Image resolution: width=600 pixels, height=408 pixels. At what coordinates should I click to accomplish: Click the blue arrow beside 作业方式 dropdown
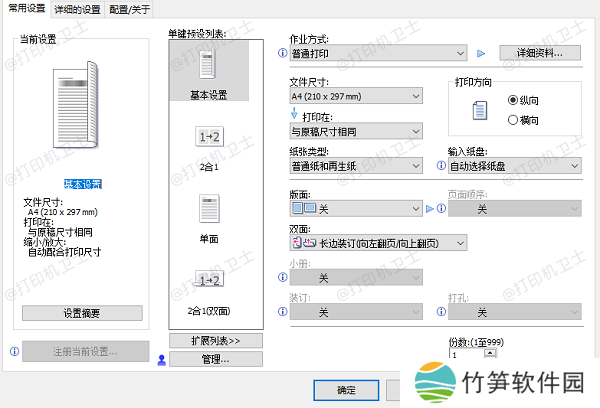tap(479, 52)
